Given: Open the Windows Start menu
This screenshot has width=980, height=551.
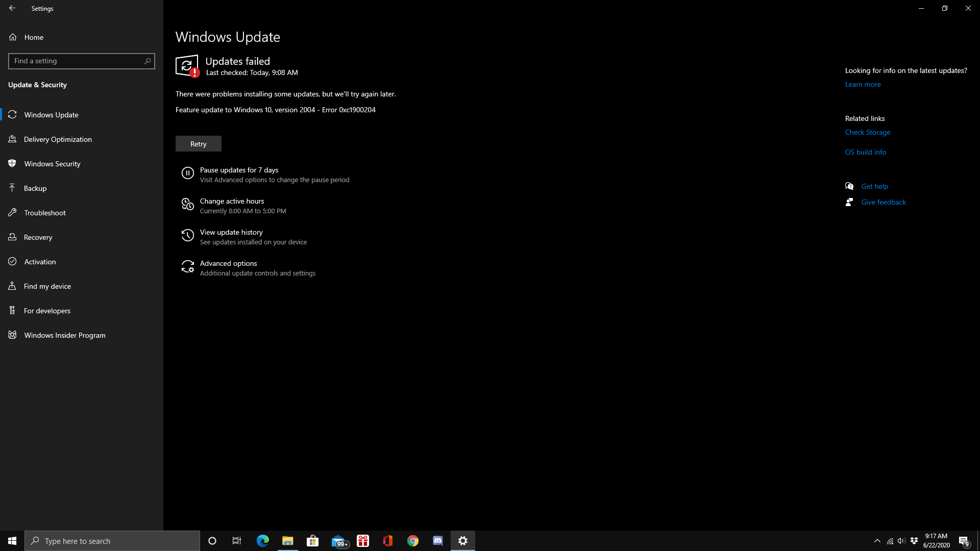Looking at the screenshot, I should [12, 541].
